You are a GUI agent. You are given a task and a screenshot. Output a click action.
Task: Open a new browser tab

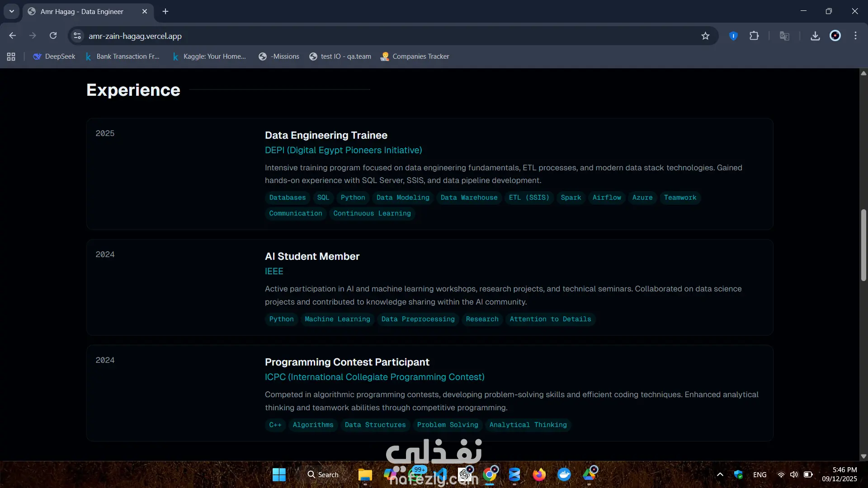coord(165,11)
